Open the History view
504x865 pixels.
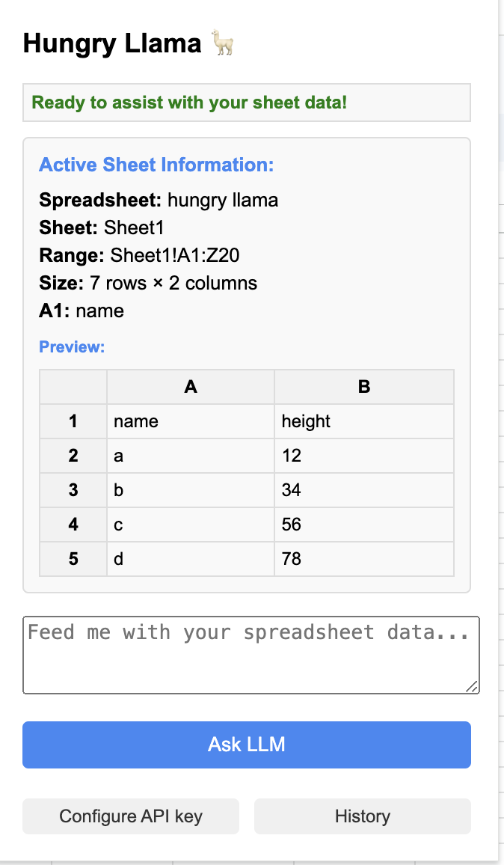tap(363, 816)
